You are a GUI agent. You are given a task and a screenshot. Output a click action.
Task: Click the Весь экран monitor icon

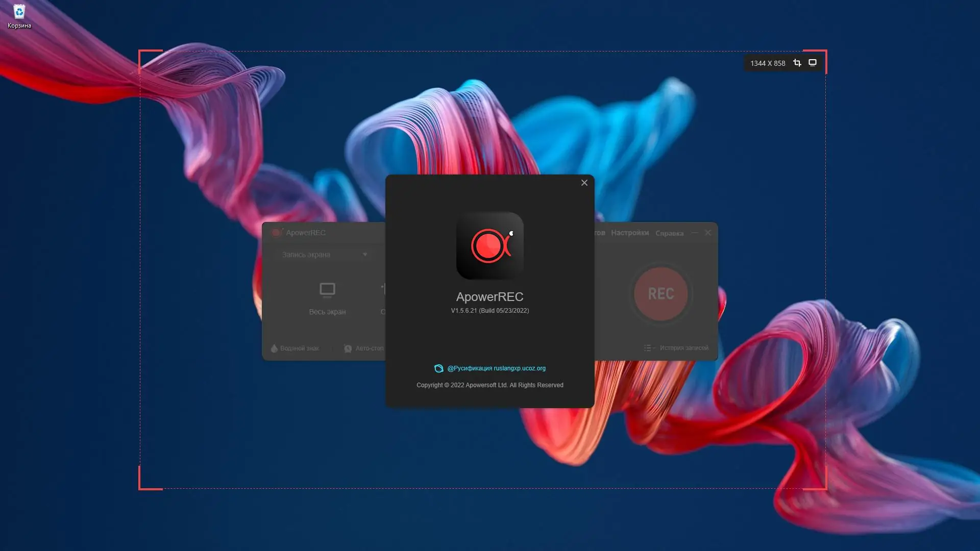click(327, 290)
